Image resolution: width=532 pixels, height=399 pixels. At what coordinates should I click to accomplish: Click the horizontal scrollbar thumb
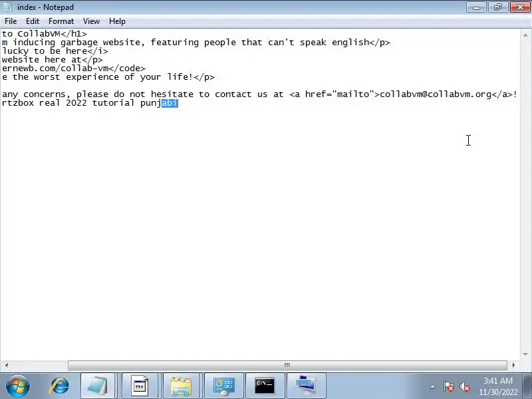click(287, 365)
